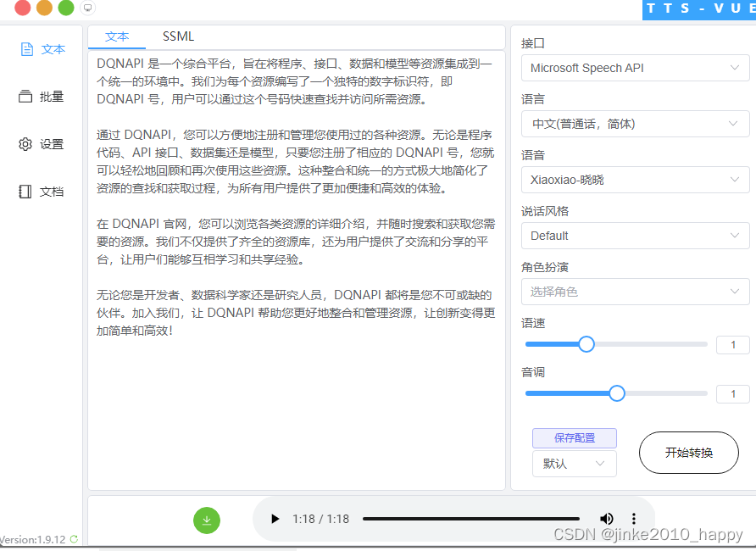Open the 语言 language dropdown
756x551 pixels.
(635, 124)
